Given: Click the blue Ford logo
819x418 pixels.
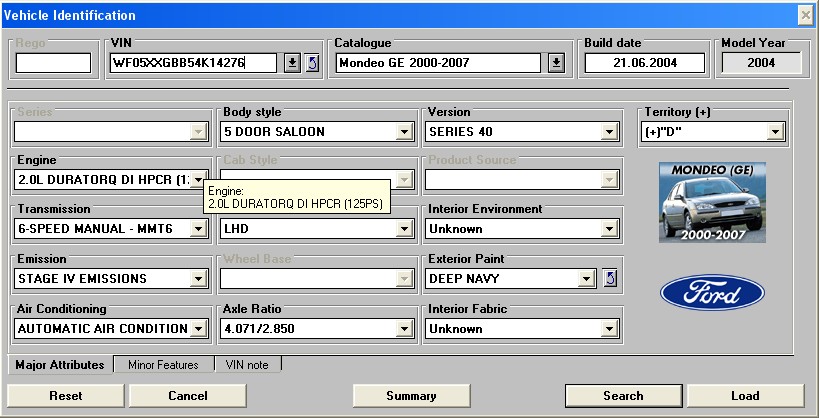Looking at the screenshot, I should [712, 293].
